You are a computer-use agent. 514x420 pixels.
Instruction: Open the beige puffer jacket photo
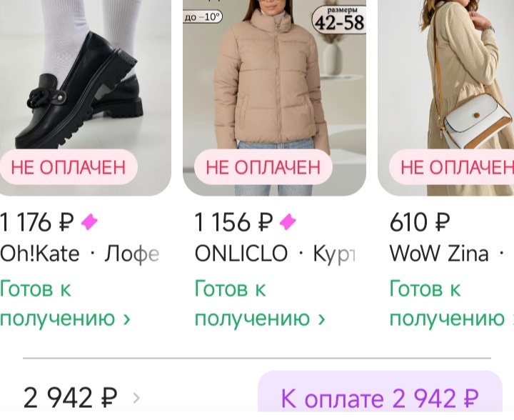(274, 98)
